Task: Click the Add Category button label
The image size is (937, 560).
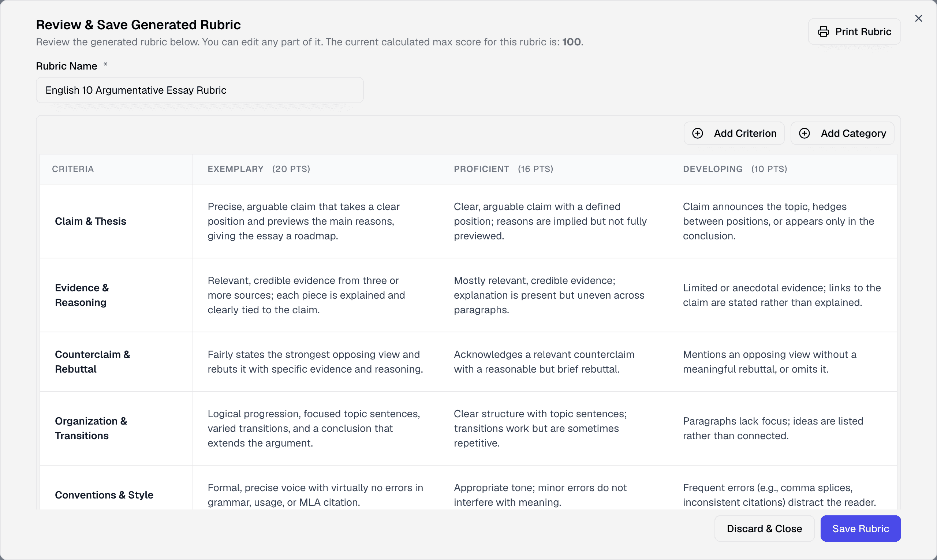Action: coord(853,133)
